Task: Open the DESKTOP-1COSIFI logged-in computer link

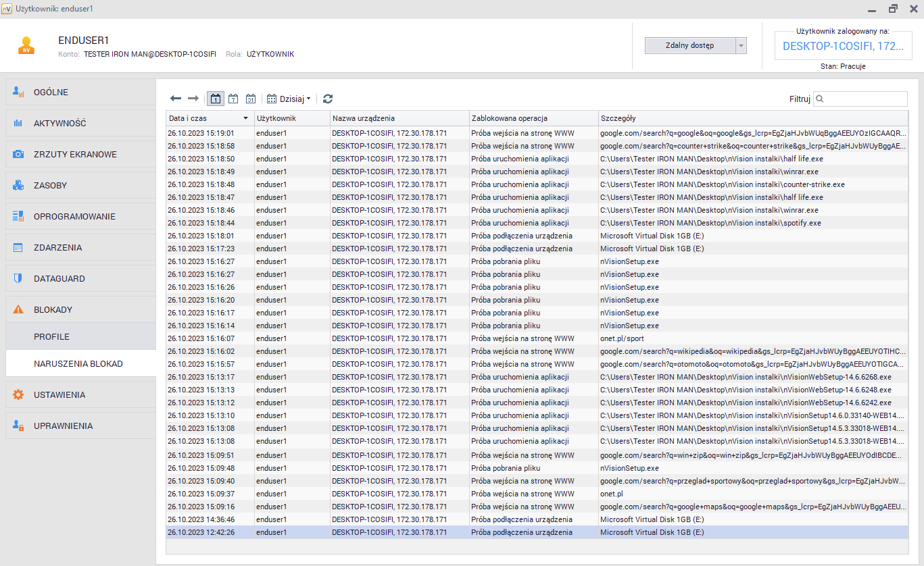Action: [843, 46]
